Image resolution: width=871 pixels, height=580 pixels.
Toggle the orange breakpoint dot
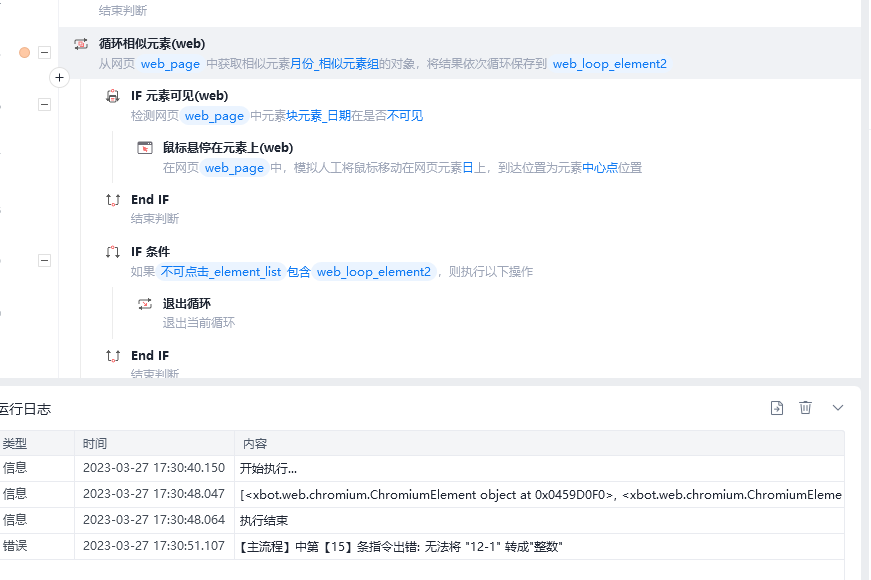[x=24, y=52]
